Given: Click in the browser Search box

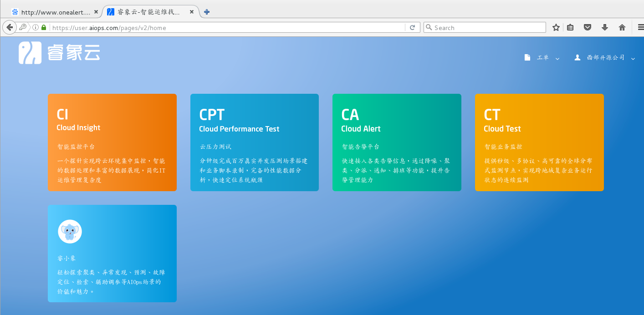Looking at the screenshot, I should coord(485,27).
